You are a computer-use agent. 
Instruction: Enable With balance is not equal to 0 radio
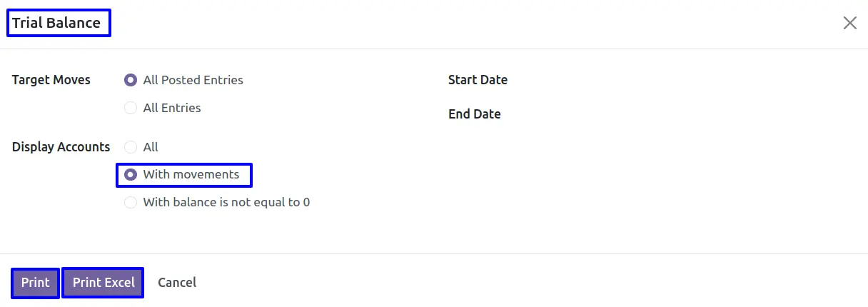[x=131, y=202]
